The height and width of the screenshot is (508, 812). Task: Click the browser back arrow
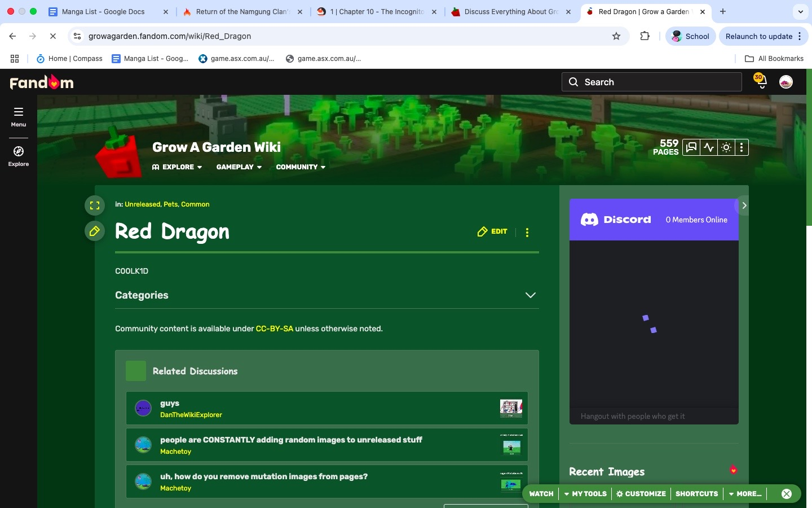coord(12,36)
